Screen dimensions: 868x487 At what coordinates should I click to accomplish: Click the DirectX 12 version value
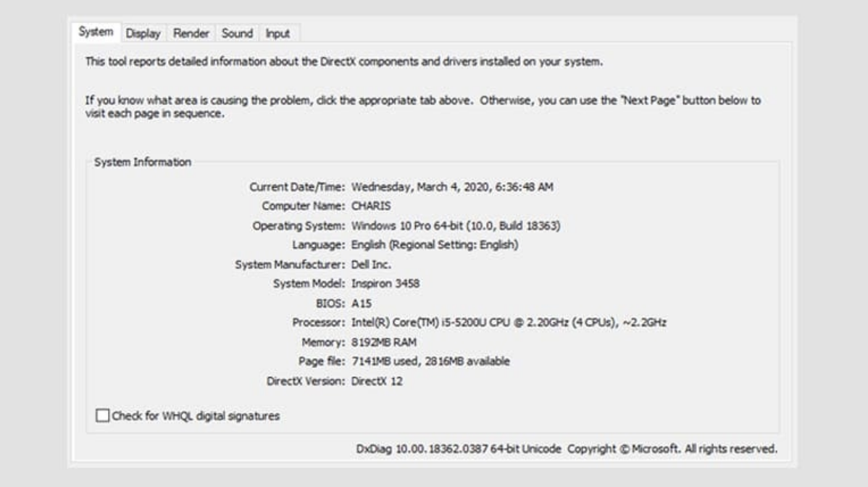pos(377,380)
